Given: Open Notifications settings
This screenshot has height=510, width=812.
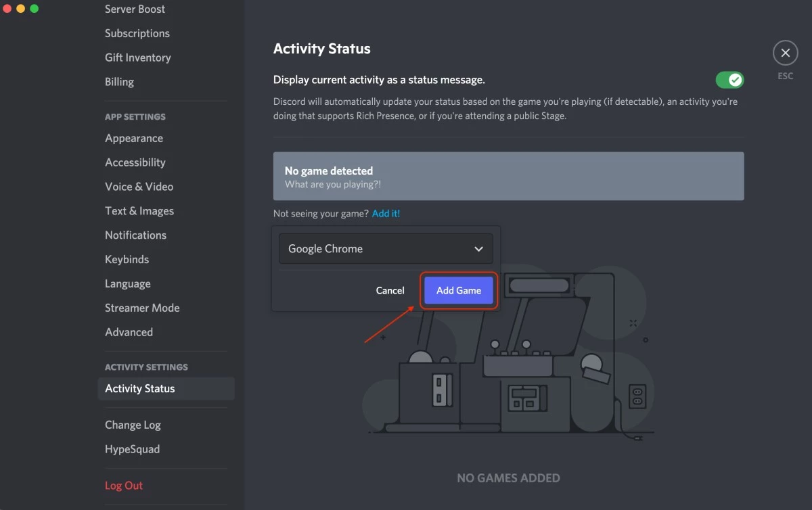Looking at the screenshot, I should tap(135, 235).
